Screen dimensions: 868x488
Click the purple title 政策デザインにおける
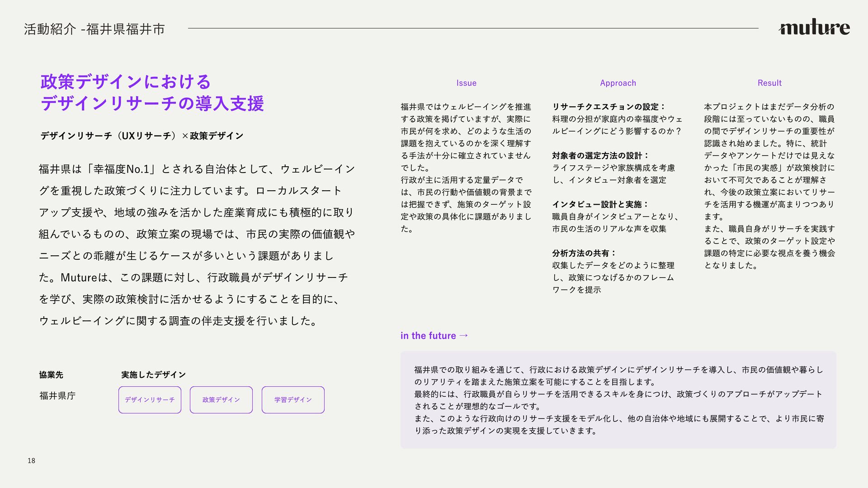(x=126, y=82)
